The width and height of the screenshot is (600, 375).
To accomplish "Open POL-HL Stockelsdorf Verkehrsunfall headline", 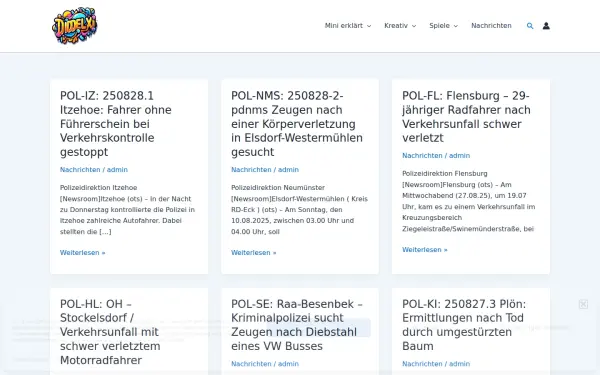I will tap(110, 332).
